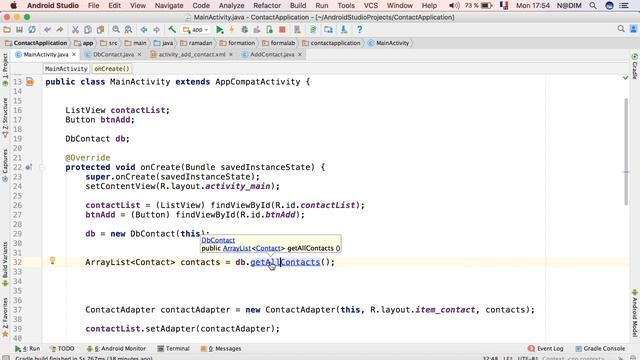The height and width of the screenshot is (360, 640).
Task: Open the Android Monitor tool window
Action: click(x=116, y=349)
